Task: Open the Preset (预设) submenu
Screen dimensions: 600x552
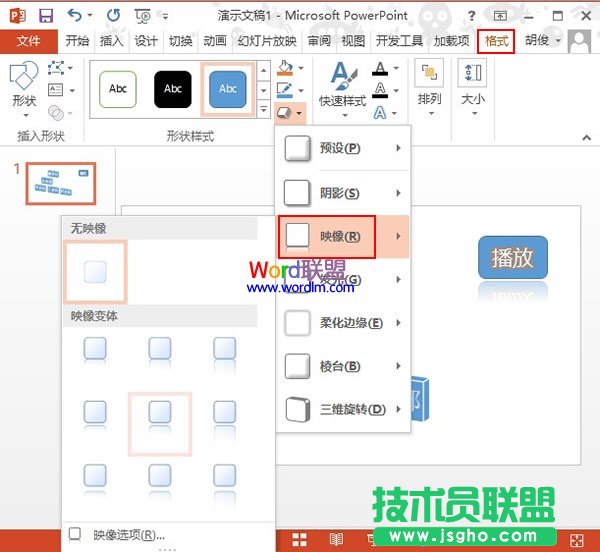Action: pyautogui.click(x=343, y=148)
